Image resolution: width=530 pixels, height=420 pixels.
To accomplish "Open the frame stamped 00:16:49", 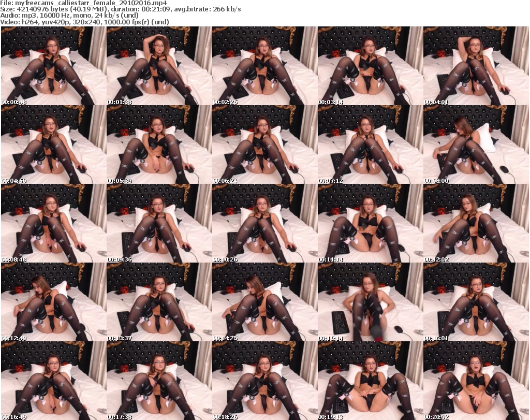I will pyautogui.click(x=54, y=381).
